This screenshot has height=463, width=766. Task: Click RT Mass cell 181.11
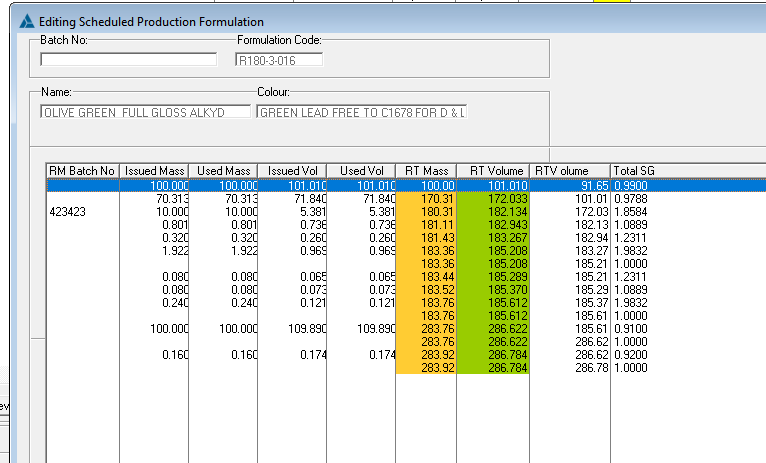(x=426, y=225)
